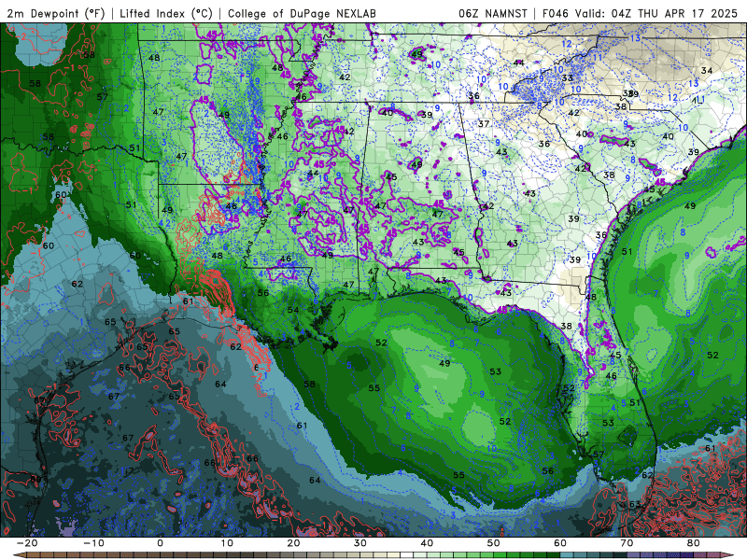Click the '40' color scale label
Viewport: 747px width, 560px height.
tap(427, 543)
